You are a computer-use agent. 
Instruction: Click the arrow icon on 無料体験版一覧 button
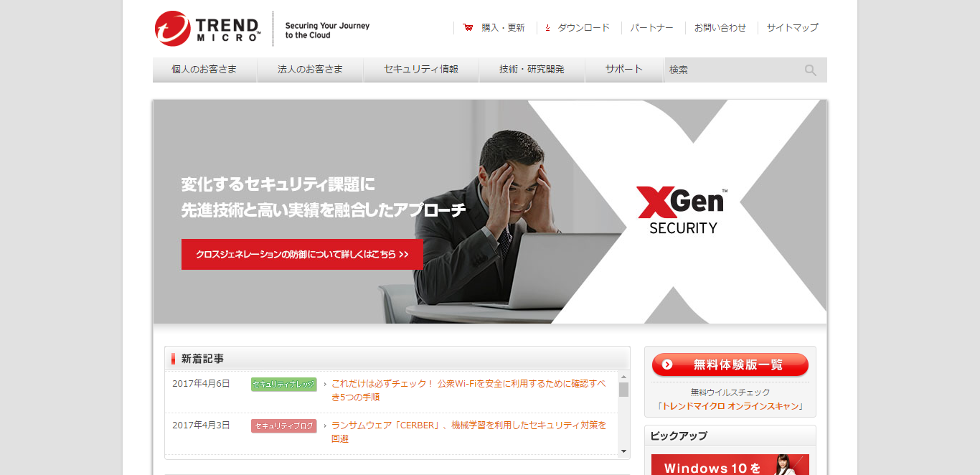[667, 365]
